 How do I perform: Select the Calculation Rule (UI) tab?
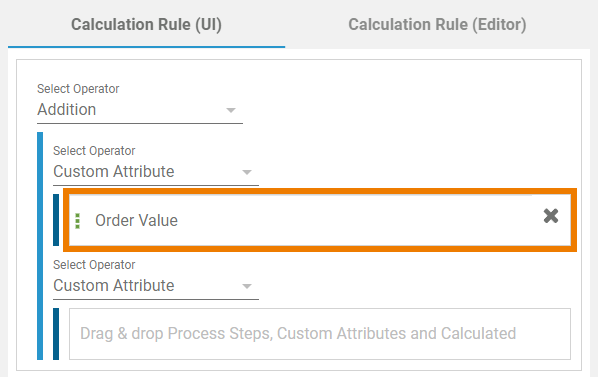(146, 25)
